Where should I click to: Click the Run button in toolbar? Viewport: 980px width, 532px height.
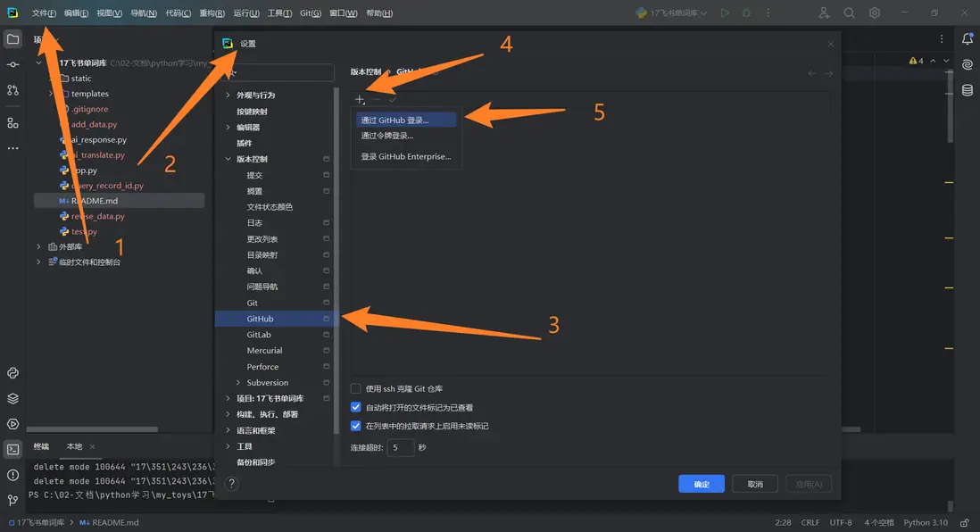point(725,12)
